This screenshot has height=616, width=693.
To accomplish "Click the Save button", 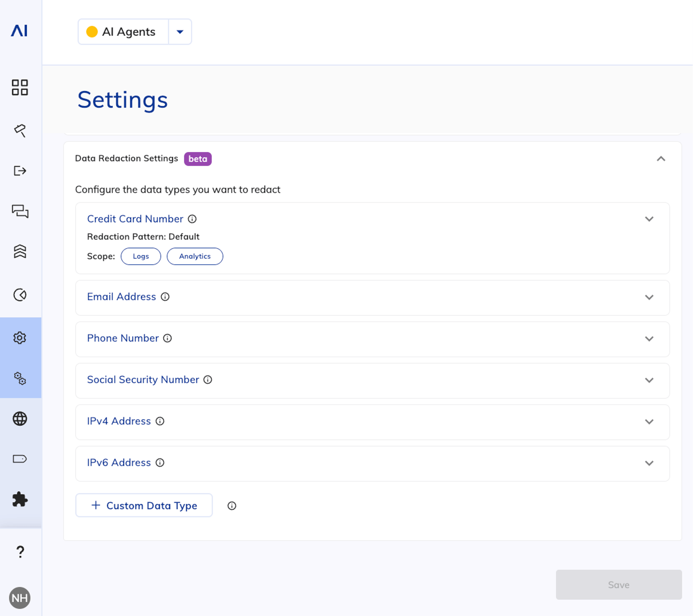I will [619, 585].
